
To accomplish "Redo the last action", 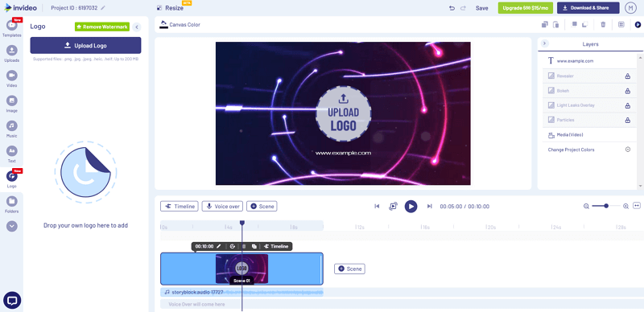I will coord(464,8).
